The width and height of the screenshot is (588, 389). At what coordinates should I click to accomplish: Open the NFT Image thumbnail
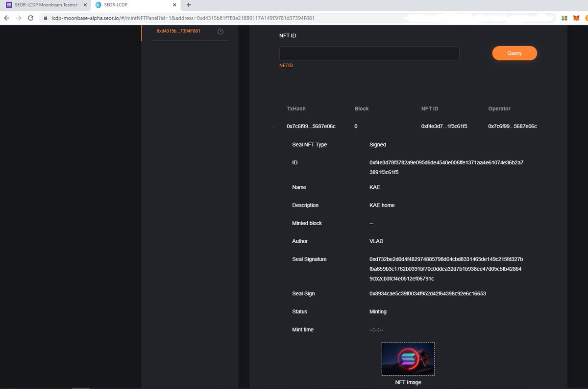pos(408,359)
